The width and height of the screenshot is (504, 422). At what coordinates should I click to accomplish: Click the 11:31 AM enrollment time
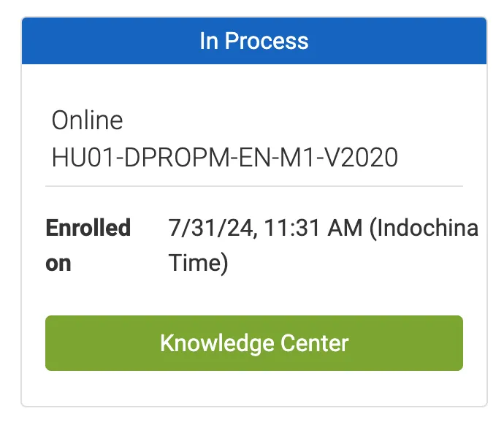point(313,228)
